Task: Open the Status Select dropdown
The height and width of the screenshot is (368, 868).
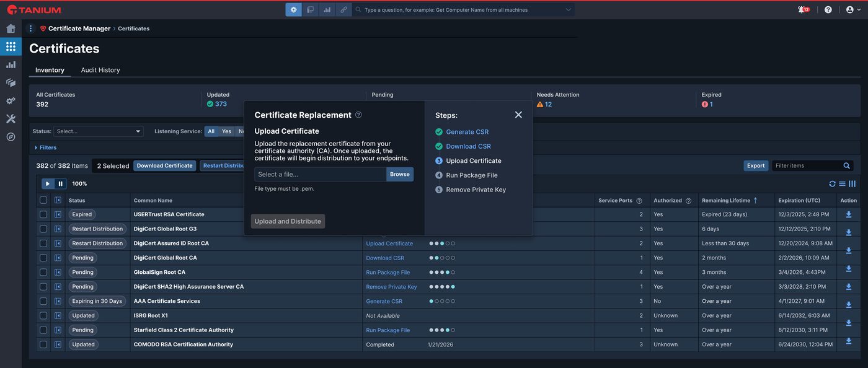Action: pyautogui.click(x=98, y=131)
